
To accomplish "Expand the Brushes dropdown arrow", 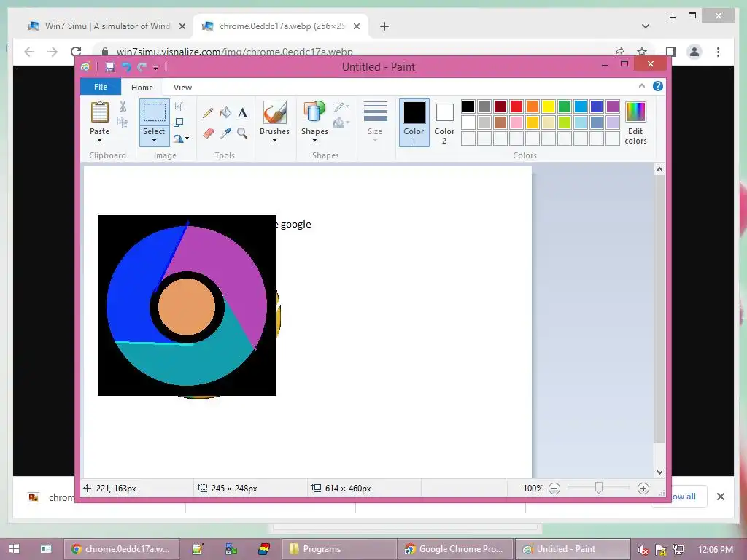I will coord(274,141).
